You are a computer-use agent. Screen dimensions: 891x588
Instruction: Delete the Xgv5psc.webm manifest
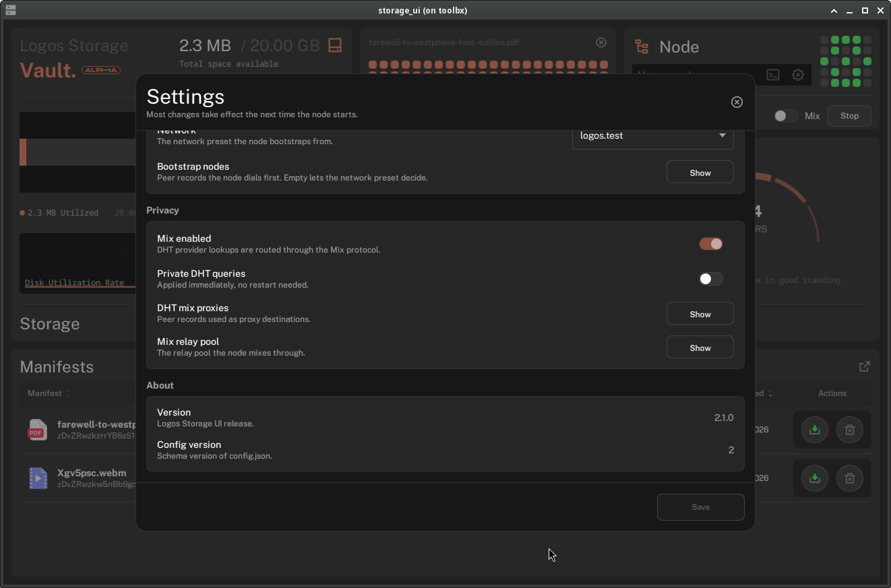pyautogui.click(x=850, y=478)
